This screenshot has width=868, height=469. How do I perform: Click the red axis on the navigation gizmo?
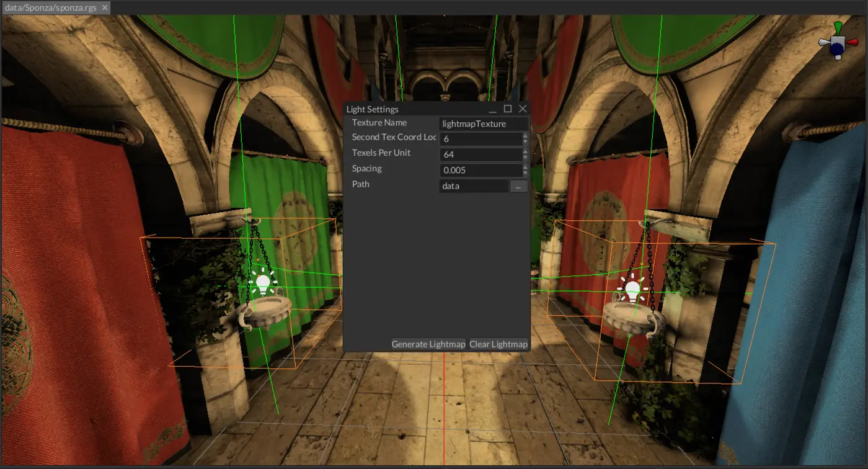852,42
